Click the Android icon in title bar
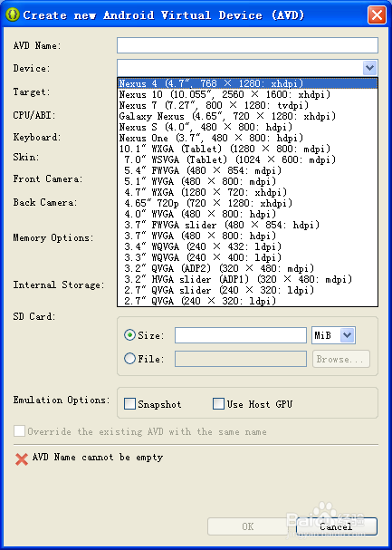392x550 pixels. [13, 14]
